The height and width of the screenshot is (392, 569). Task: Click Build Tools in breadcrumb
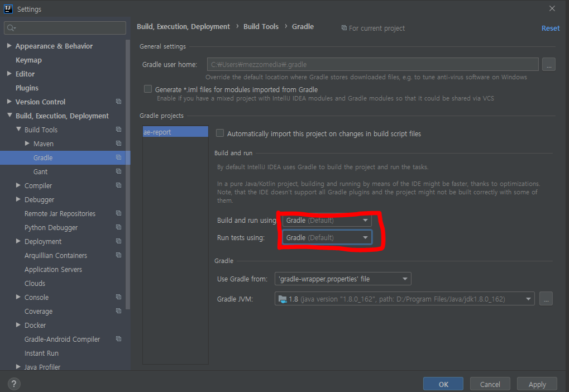pos(261,26)
